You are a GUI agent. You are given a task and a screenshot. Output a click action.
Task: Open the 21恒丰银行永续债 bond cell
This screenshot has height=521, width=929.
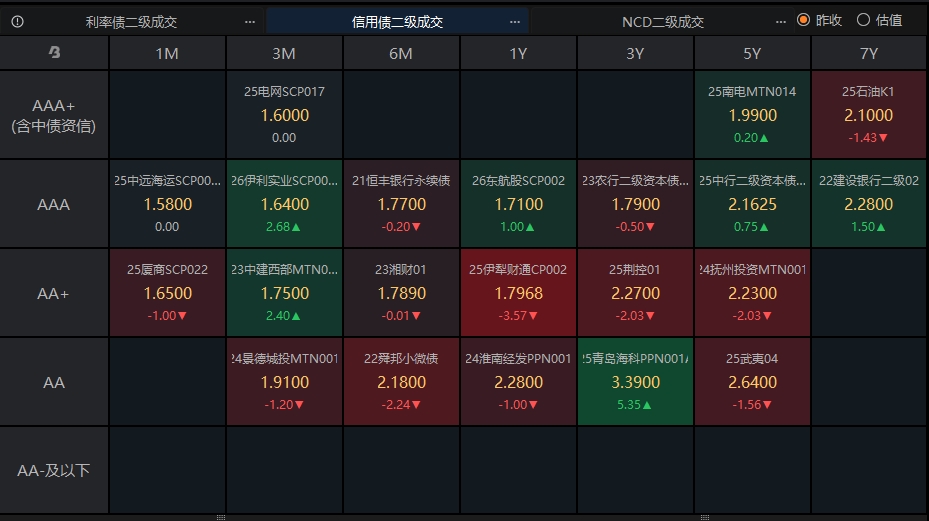tap(401, 204)
